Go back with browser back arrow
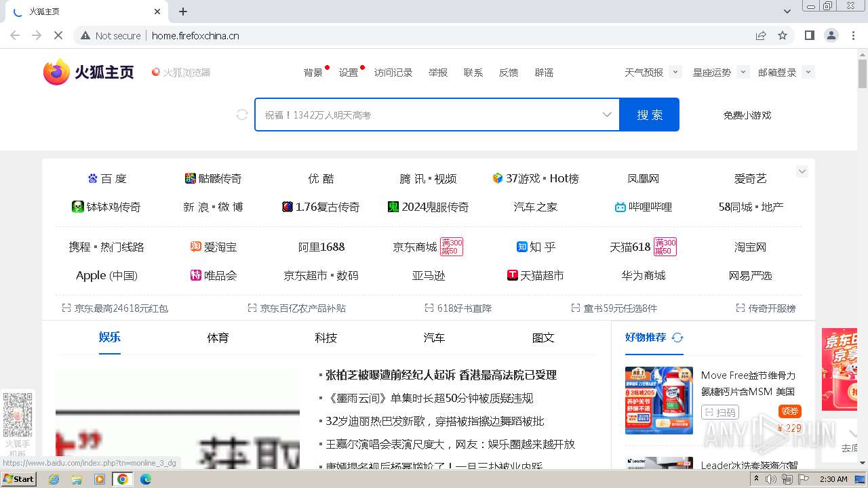868x488 pixels. coord(15,36)
